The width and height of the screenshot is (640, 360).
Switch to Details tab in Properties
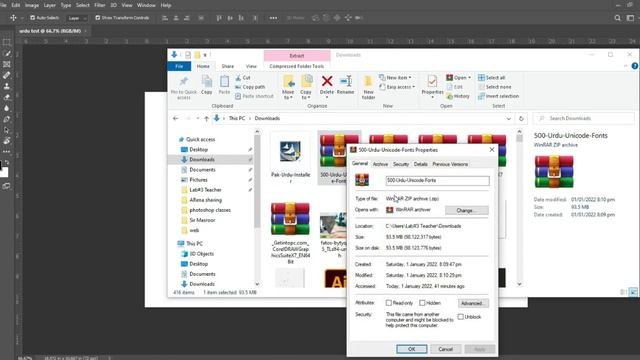[420, 164]
